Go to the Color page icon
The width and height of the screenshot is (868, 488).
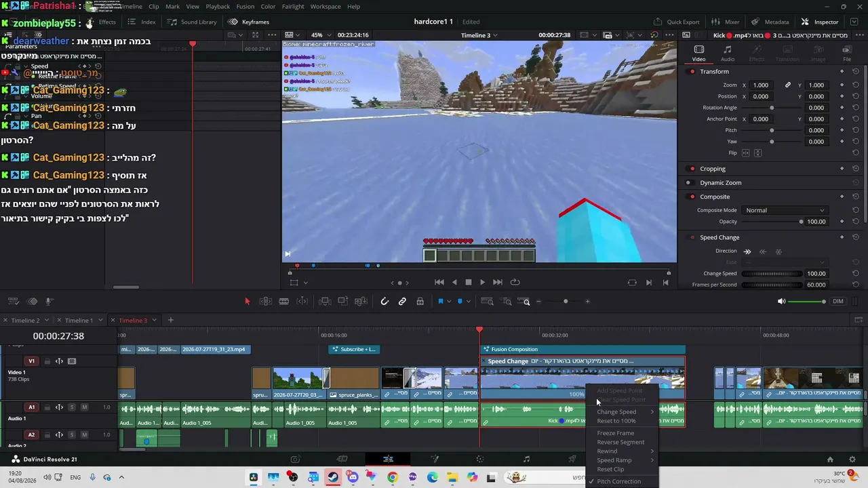coord(480,459)
